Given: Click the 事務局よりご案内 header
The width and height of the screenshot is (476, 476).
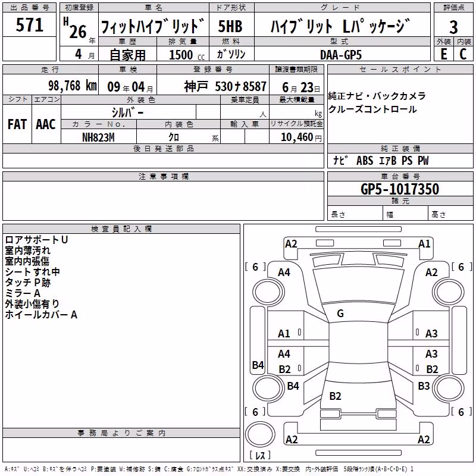Looking at the screenshot, I should [x=121, y=433].
